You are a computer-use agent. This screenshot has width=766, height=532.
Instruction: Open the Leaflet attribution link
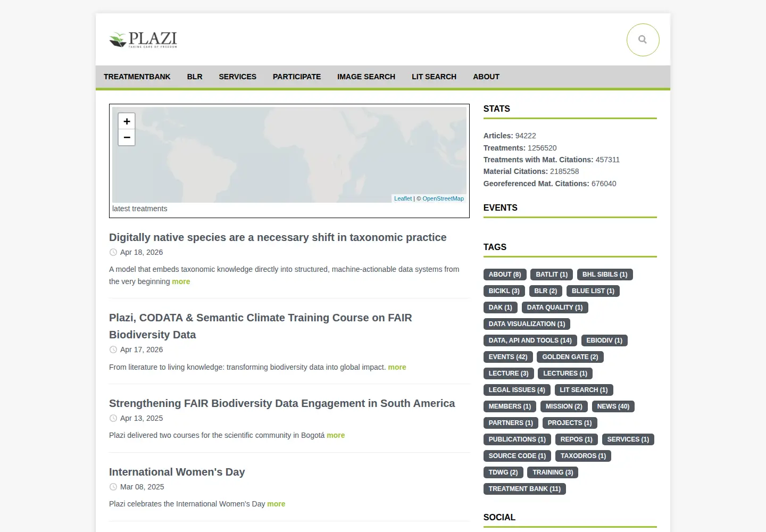(403, 198)
